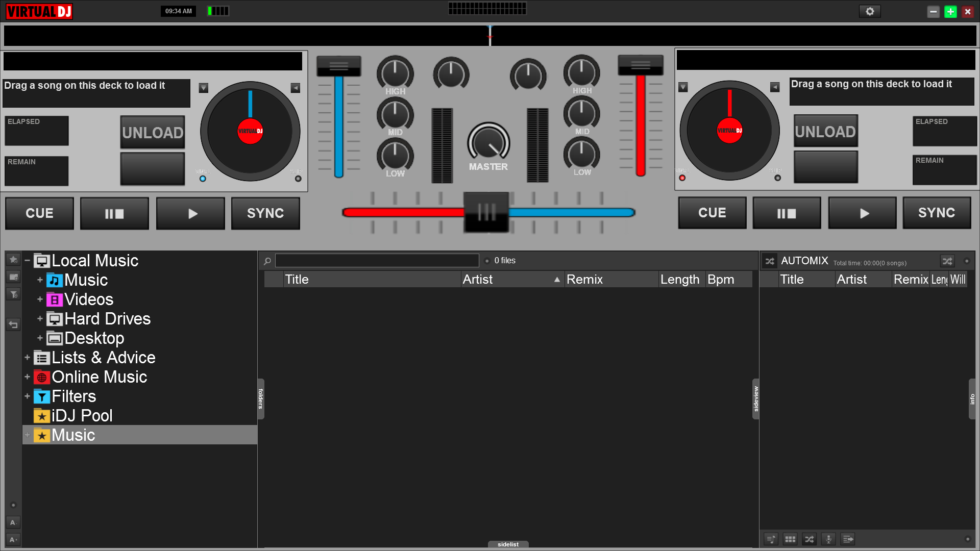Open the sidelist bottom tab
This screenshot has width=980, height=551.
508,544
